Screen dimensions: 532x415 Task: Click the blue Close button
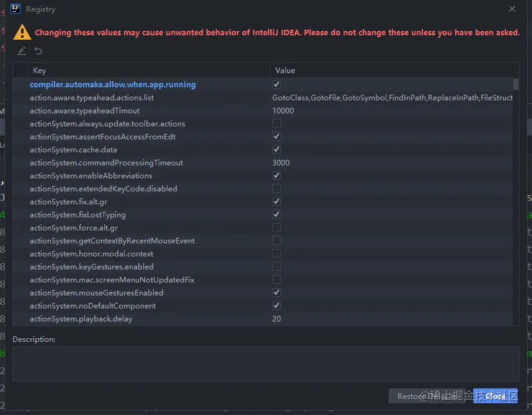coord(495,396)
